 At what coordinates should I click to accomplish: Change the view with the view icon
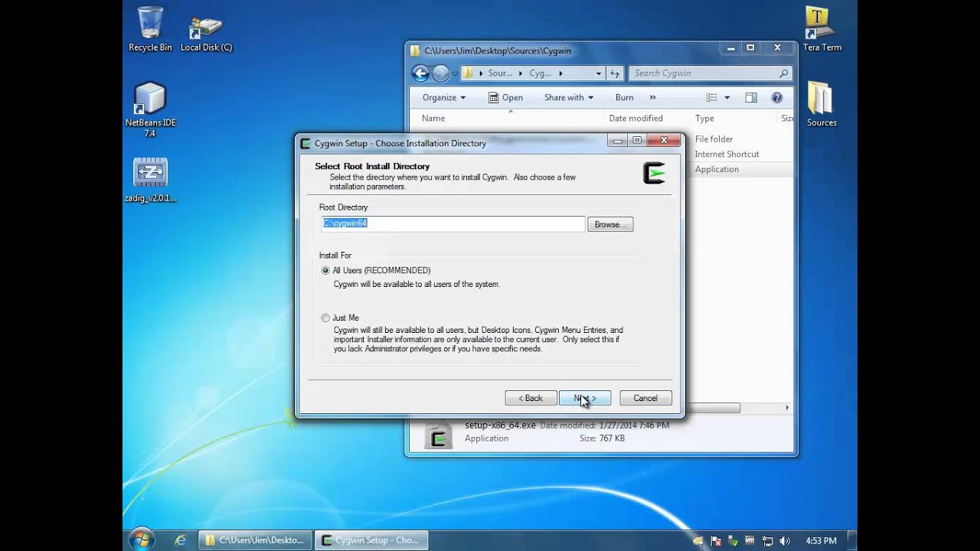711,97
